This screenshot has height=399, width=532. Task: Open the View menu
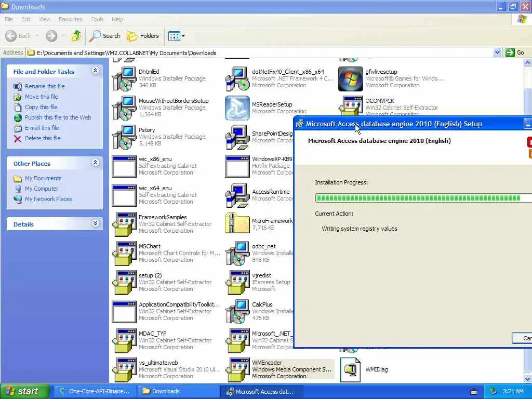tap(45, 19)
